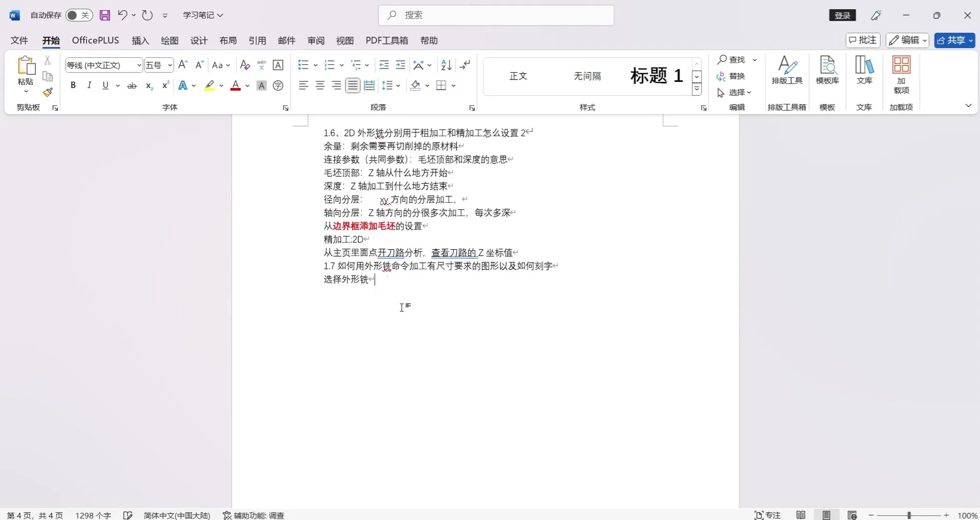Toggle italic formatting
Image resolution: width=980 pixels, height=520 pixels.
pyautogui.click(x=89, y=85)
